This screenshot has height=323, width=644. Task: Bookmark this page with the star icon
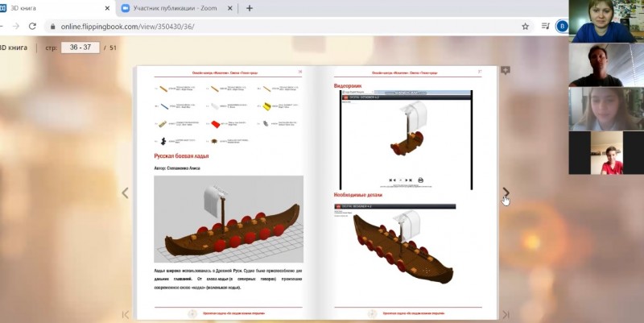[x=524, y=26]
